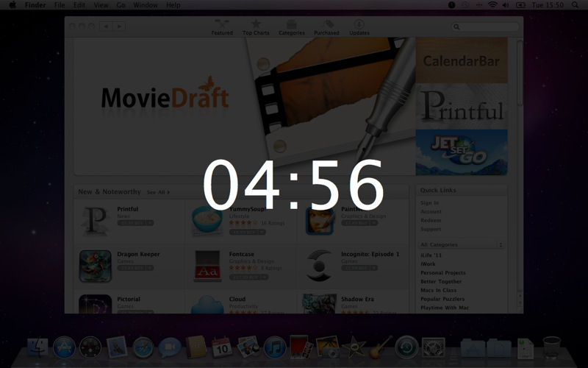Click the Wi-Fi status icon

pos(492,5)
